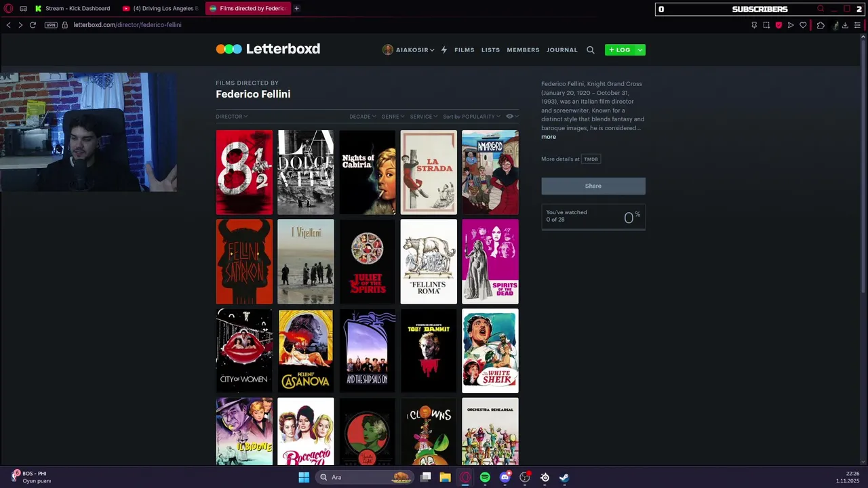Screen dimensions: 868x488
Task: Toggle the eye visibility filter icon
Action: point(511,117)
